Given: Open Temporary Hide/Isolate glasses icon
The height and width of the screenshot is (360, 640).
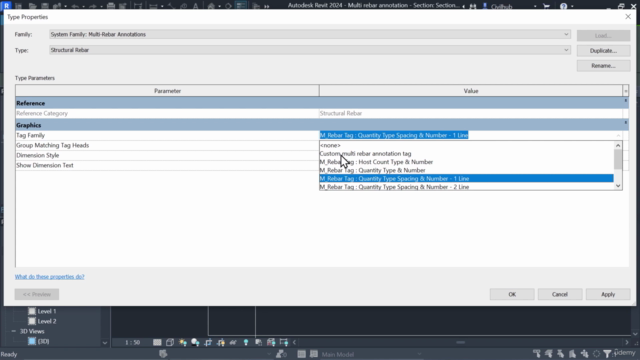Looking at the screenshot, I should 233,342.
